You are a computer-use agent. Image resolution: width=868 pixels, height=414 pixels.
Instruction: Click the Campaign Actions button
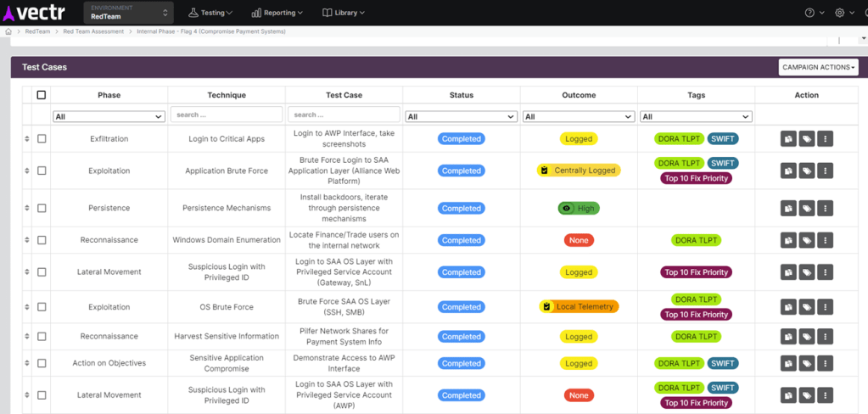(x=818, y=67)
